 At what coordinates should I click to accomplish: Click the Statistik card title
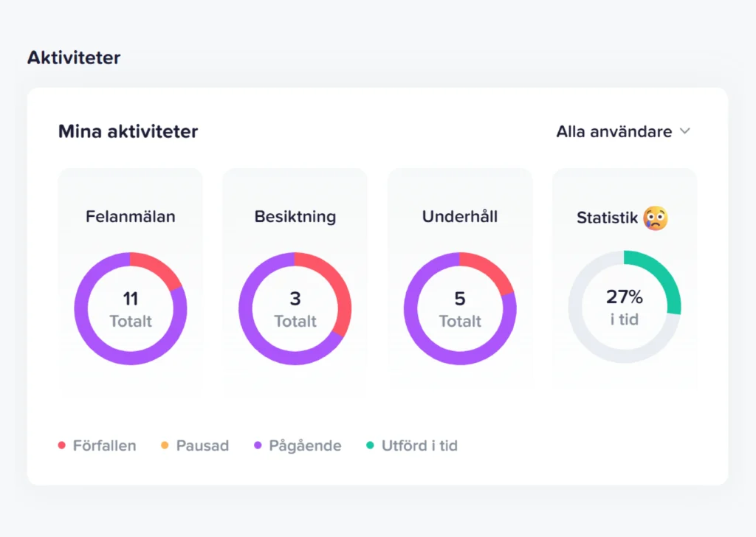click(607, 218)
